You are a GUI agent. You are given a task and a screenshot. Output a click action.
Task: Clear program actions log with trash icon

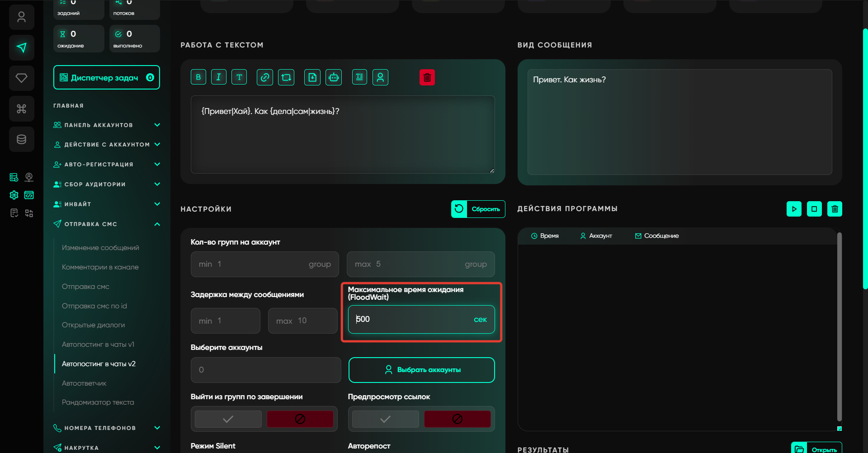coord(835,209)
